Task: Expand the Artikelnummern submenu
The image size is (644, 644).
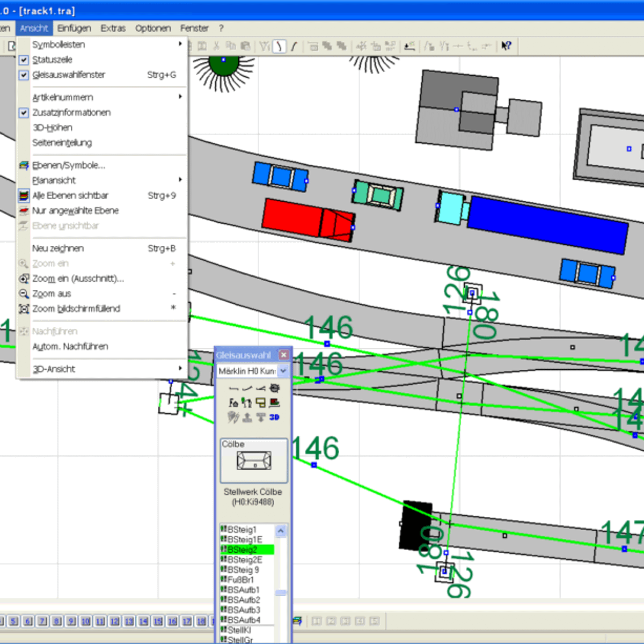Action: pos(102,97)
